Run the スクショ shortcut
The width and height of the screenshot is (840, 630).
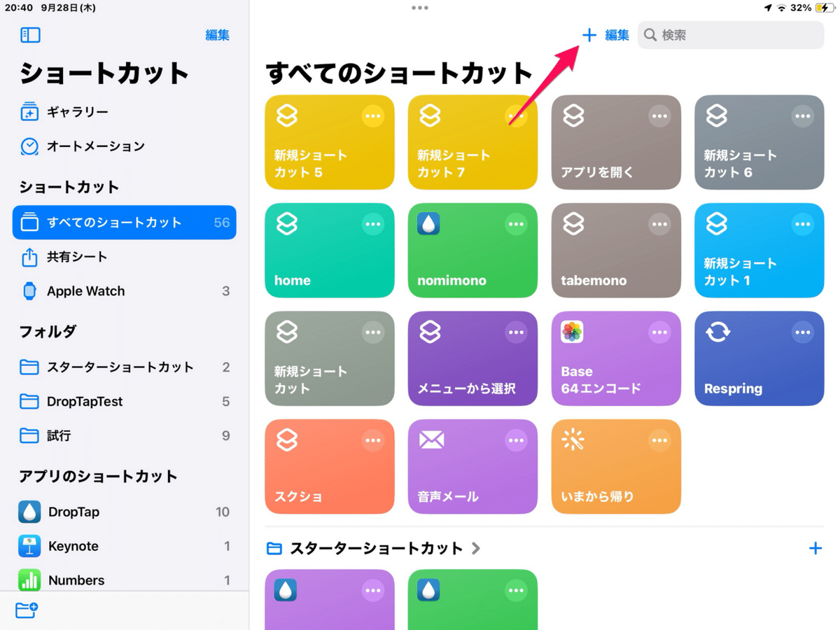point(330,466)
